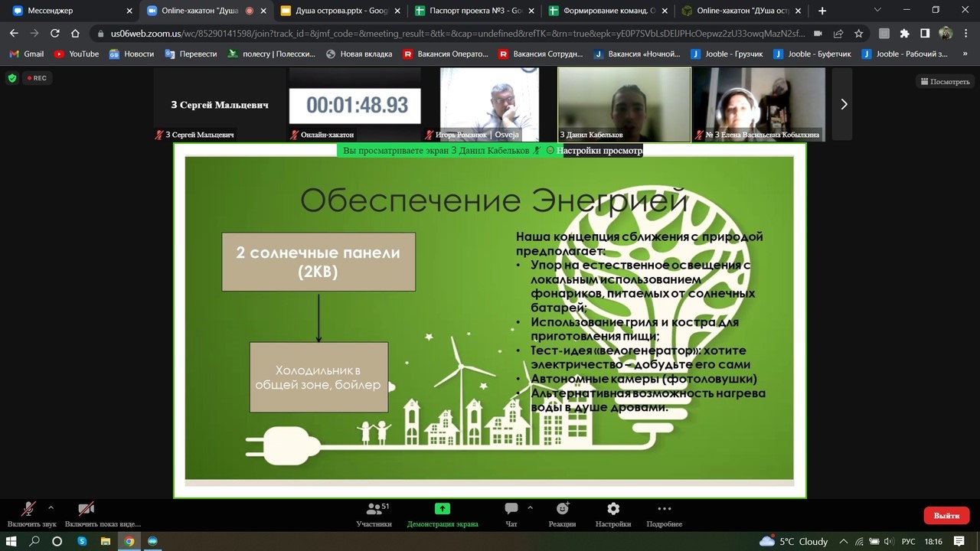Click the green Демонстрация экрана icon

click(442, 509)
